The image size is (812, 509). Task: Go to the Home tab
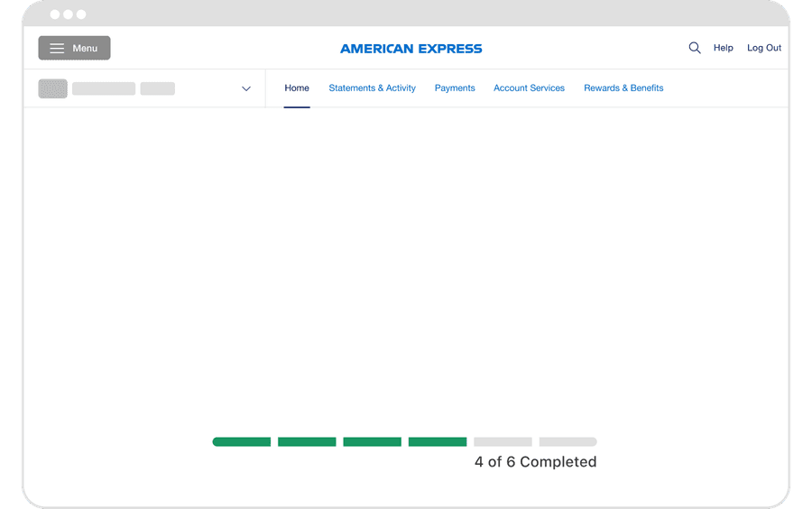pyautogui.click(x=297, y=88)
